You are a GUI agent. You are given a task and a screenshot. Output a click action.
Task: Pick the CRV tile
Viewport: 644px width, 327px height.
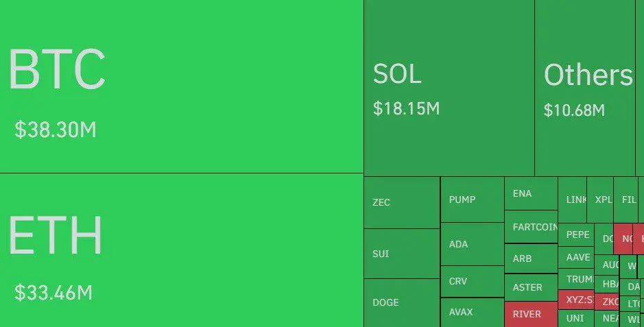pyautogui.click(x=473, y=282)
